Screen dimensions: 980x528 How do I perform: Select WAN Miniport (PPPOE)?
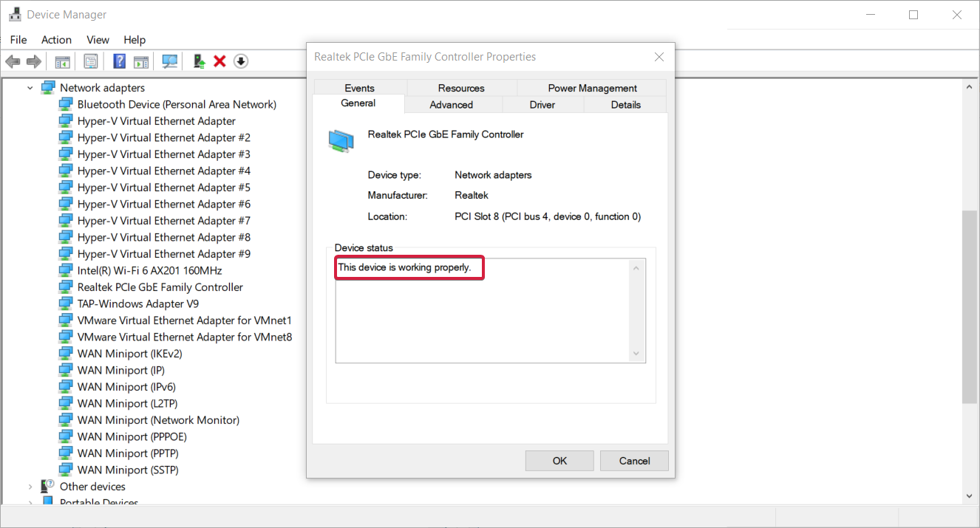tap(132, 436)
